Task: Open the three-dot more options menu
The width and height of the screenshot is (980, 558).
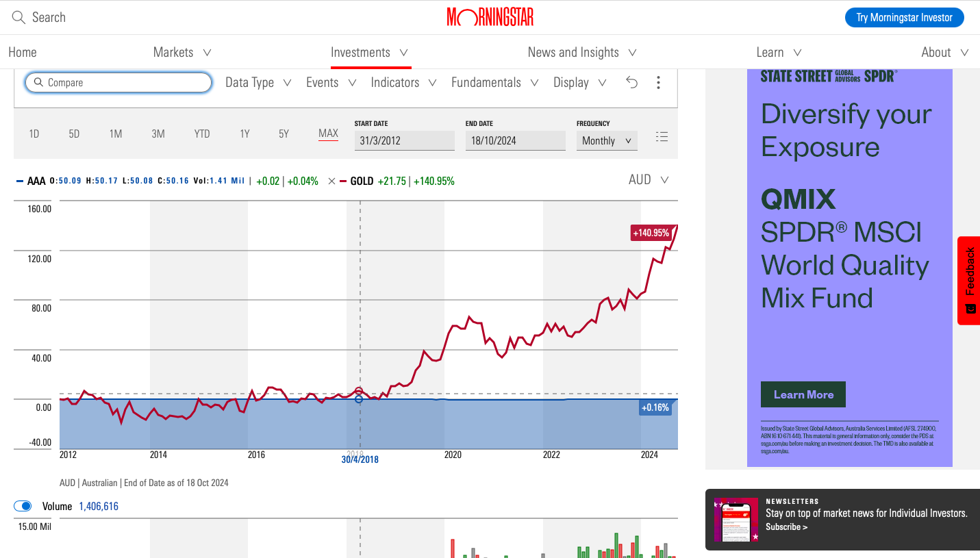Action: tap(658, 82)
